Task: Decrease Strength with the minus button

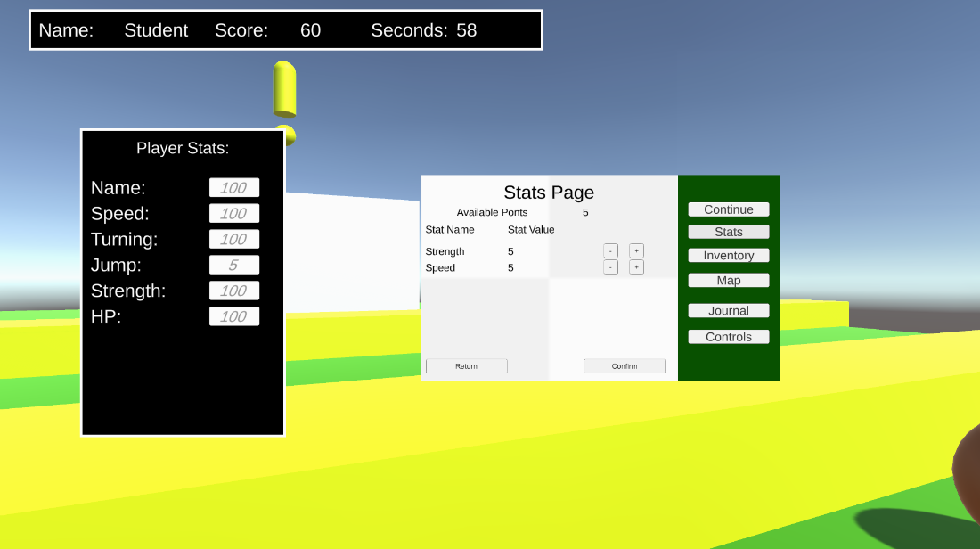Action: coord(610,250)
